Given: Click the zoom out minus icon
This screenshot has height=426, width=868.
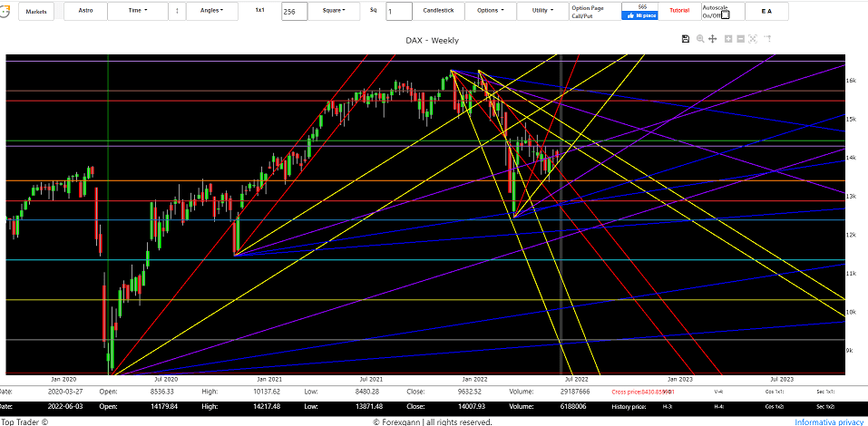Looking at the screenshot, I should click(741, 39).
